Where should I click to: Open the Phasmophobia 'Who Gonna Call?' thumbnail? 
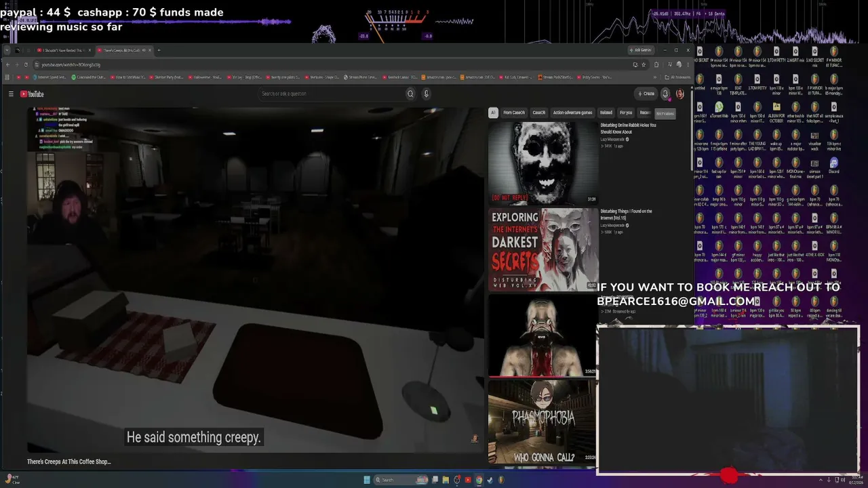point(542,422)
